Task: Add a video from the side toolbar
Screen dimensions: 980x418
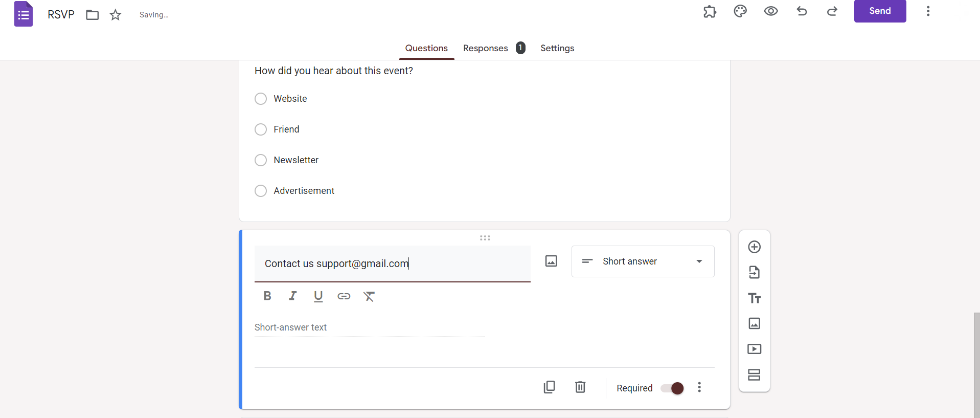Action: point(754,349)
